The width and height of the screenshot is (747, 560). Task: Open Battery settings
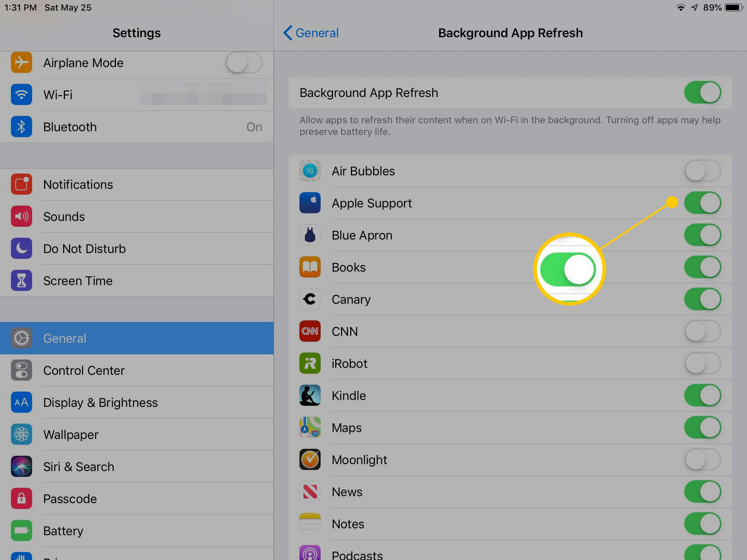pyautogui.click(x=137, y=530)
